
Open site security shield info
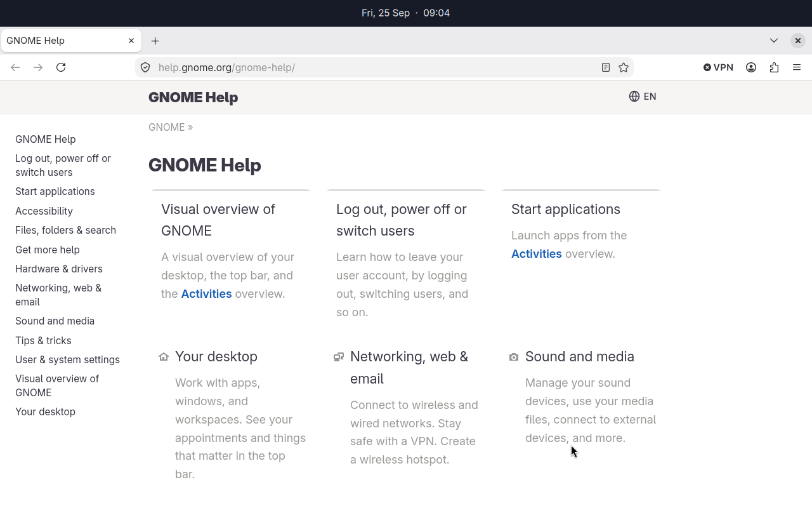point(145,67)
